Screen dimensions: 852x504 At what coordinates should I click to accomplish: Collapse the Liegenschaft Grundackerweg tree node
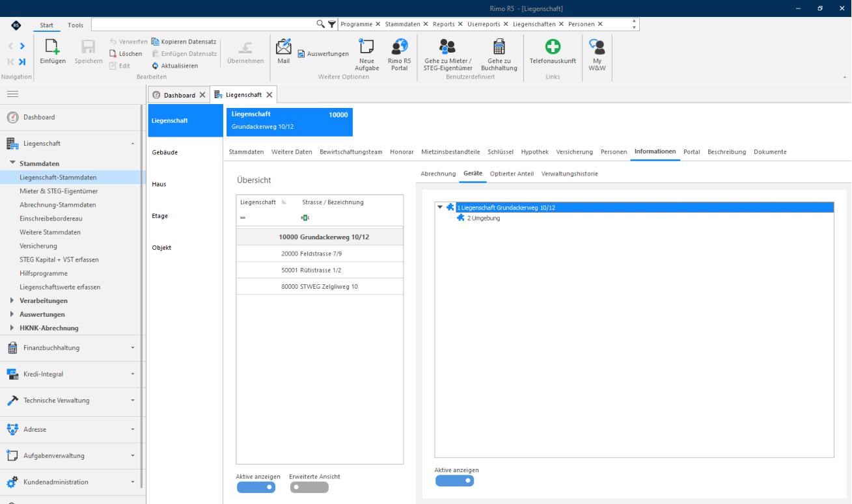pos(440,207)
